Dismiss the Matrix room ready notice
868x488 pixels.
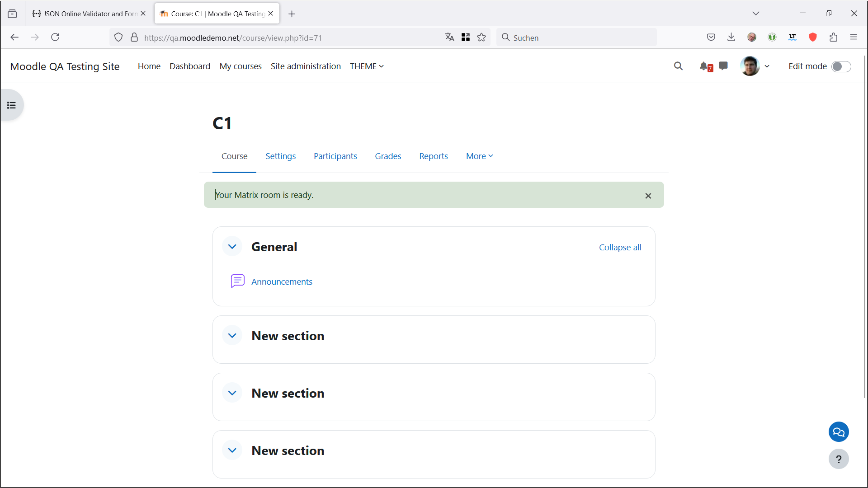pyautogui.click(x=648, y=196)
